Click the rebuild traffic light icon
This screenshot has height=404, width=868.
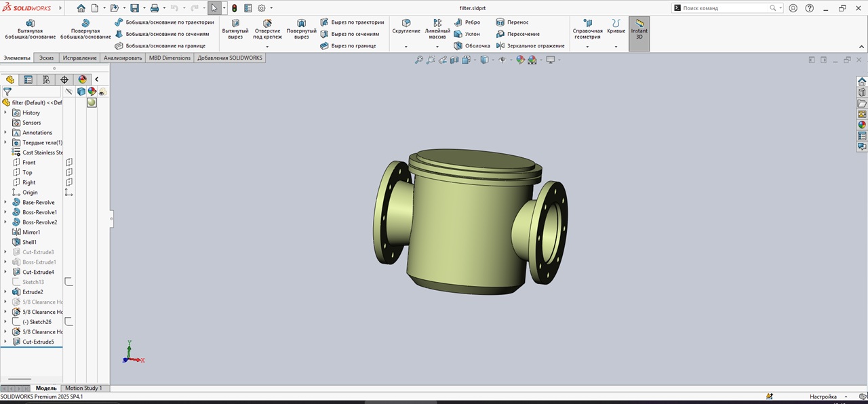click(x=235, y=8)
